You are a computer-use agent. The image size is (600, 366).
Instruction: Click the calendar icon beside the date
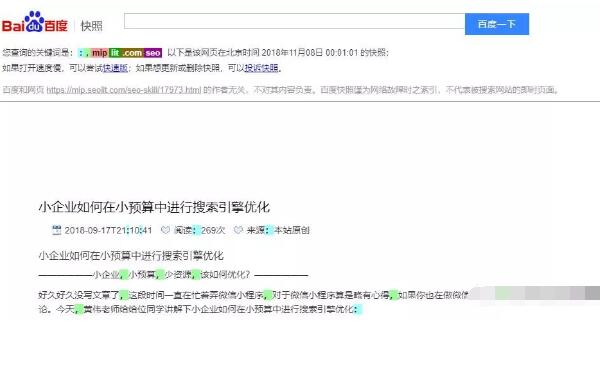(56, 230)
